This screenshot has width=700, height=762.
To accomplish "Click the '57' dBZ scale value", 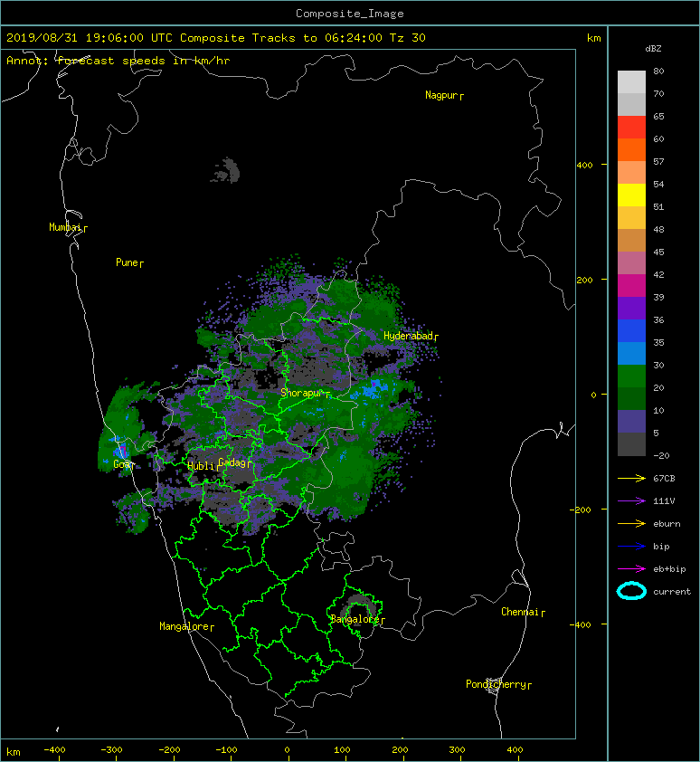I will click(x=658, y=161).
